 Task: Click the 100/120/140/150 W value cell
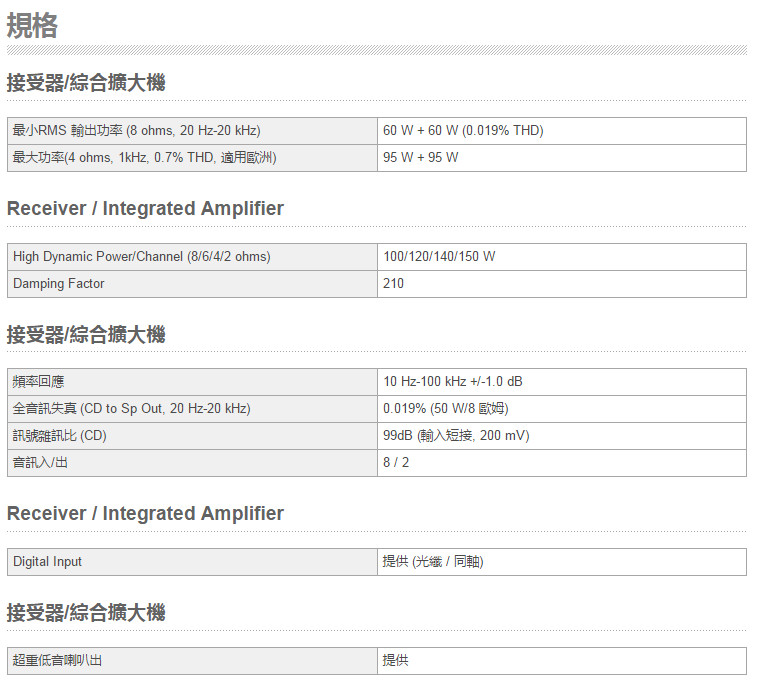coord(439,257)
